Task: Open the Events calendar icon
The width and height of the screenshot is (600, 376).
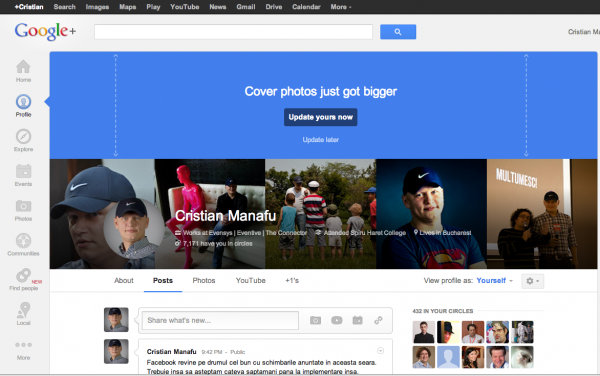Action: coord(23,175)
